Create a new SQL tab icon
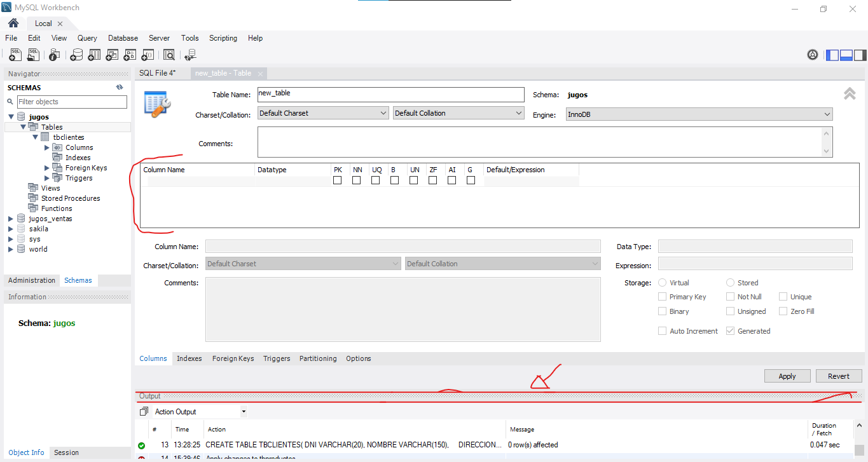Screen dimensions: 868x462 [x=15, y=55]
